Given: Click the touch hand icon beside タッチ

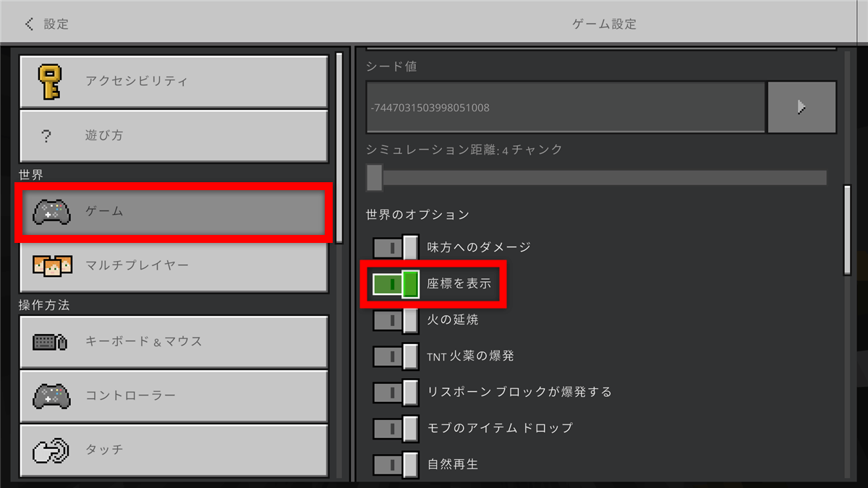Looking at the screenshot, I should point(52,450).
